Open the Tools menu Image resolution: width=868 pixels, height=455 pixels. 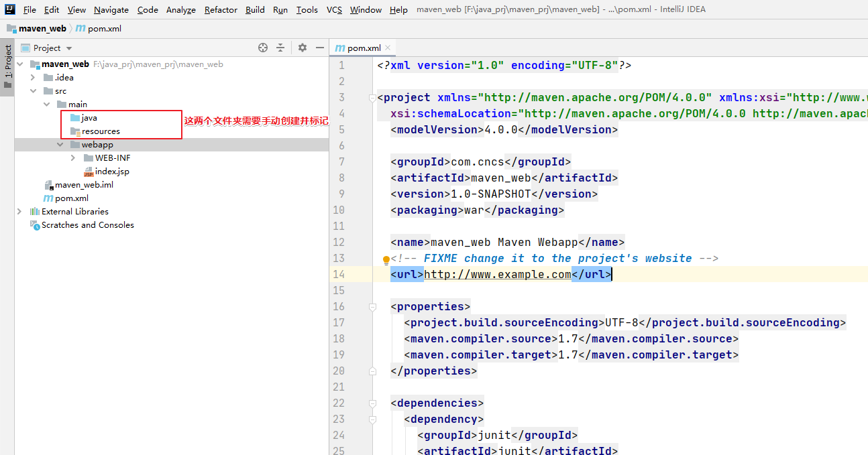(x=307, y=9)
